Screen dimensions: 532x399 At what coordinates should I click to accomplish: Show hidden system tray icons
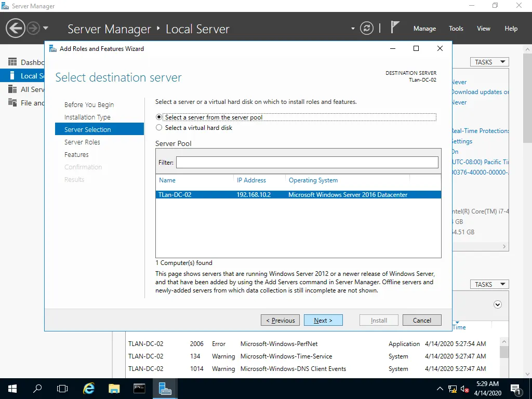(x=440, y=389)
